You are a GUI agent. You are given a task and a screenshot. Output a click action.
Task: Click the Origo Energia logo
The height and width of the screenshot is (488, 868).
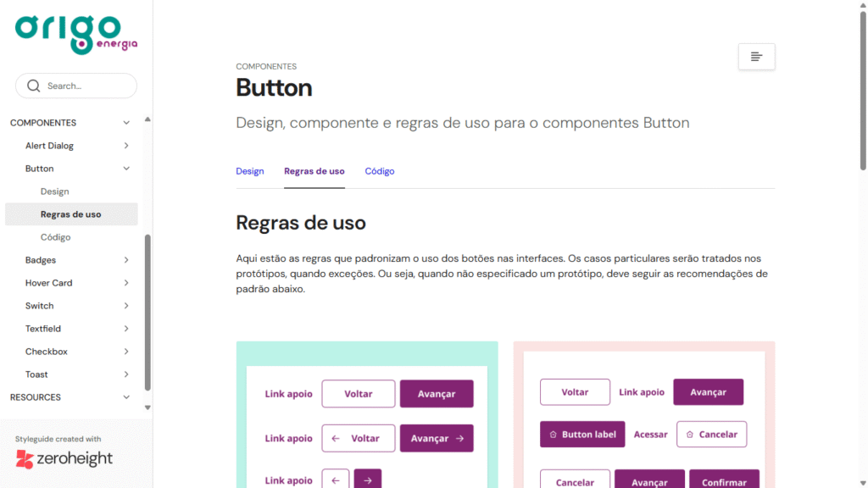point(75,34)
